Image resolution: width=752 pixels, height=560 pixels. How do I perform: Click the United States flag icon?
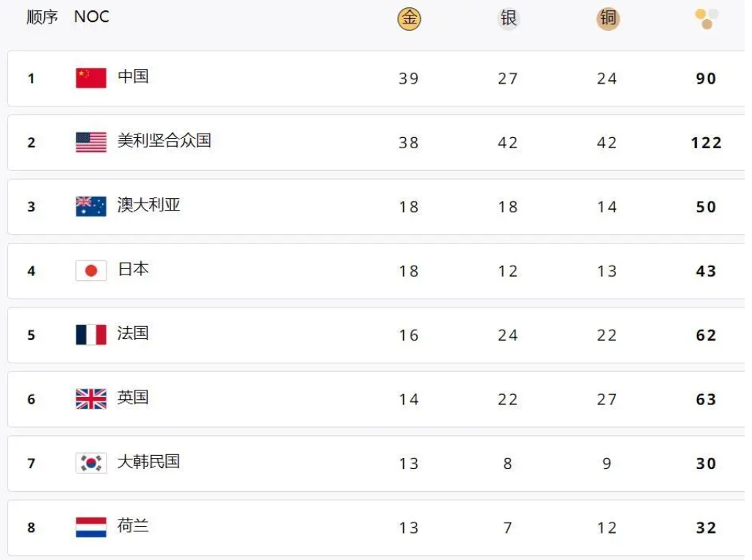91,142
